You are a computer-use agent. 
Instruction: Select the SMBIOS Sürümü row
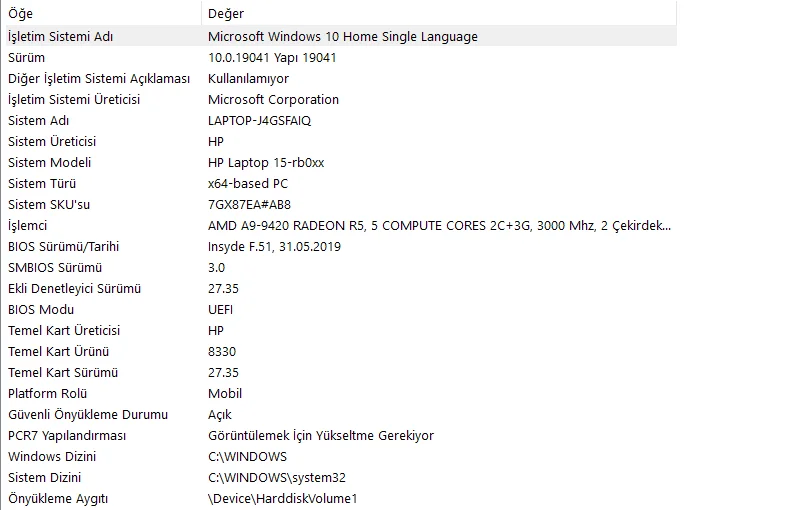(x=55, y=267)
